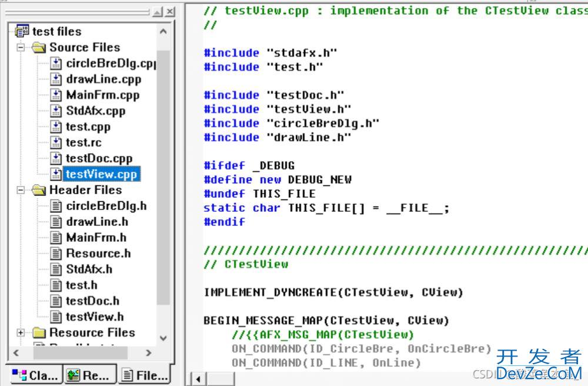Click the StdAfx.h file icon
The image size is (588, 386).
click(56, 269)
